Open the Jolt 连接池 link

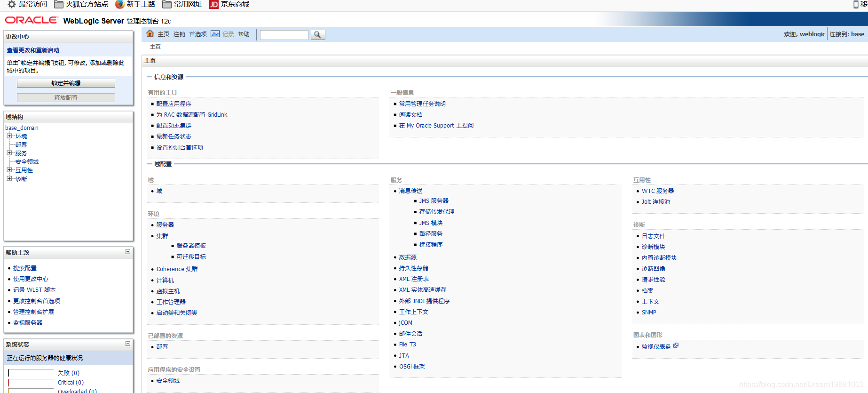[x=656, y=201]
